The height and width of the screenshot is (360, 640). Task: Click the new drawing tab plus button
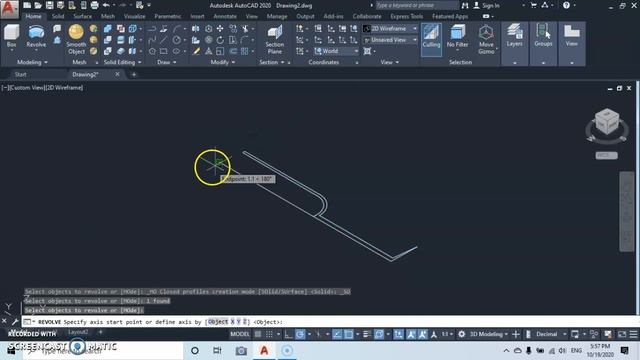click(134, 74)
